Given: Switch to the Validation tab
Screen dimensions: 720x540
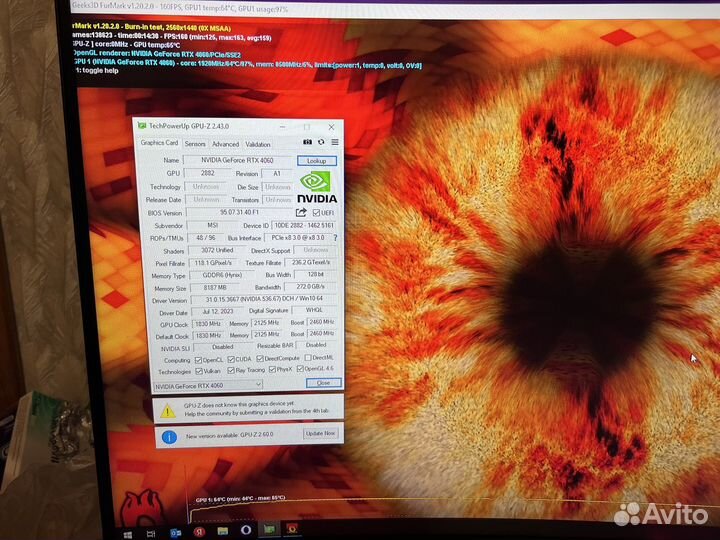Looking at the screenshot, I should tap(258, 144).
